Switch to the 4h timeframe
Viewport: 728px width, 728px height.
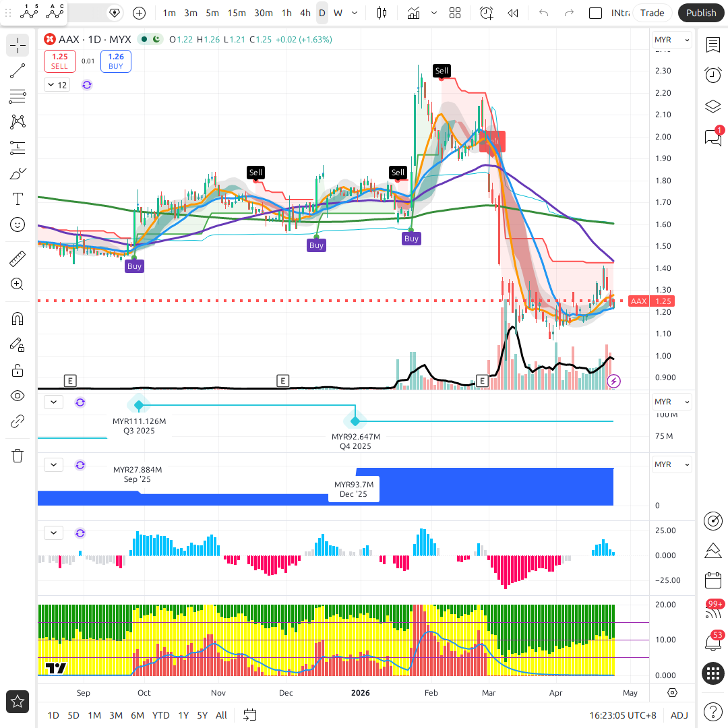[x=305, y=13]
